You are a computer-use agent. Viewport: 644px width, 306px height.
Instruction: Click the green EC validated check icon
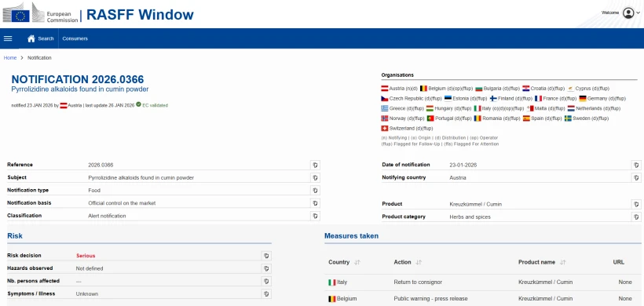138,104
